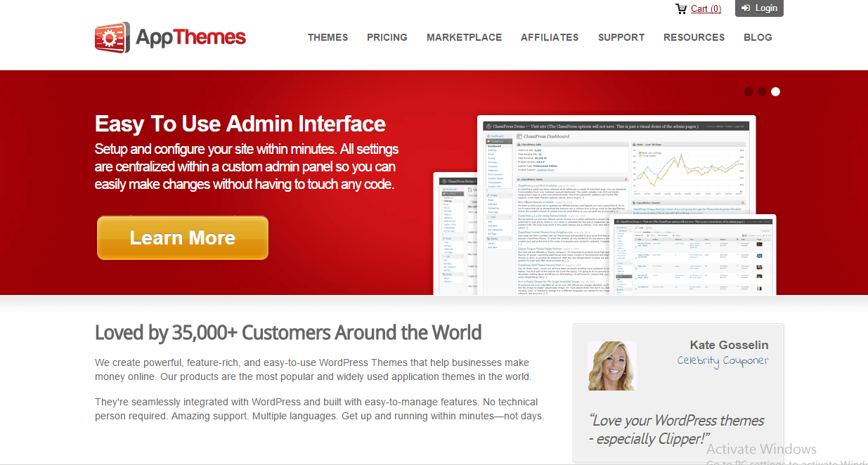Click the AppThemes gear logo icon
The width and height of the screenshot is (868, 465).
[x=112, y=37]
